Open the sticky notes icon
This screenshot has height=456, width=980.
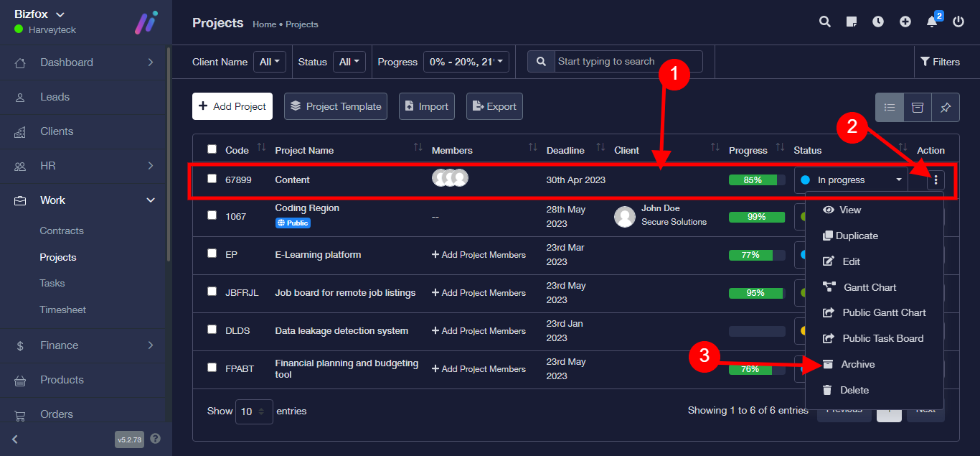(852, 22)
